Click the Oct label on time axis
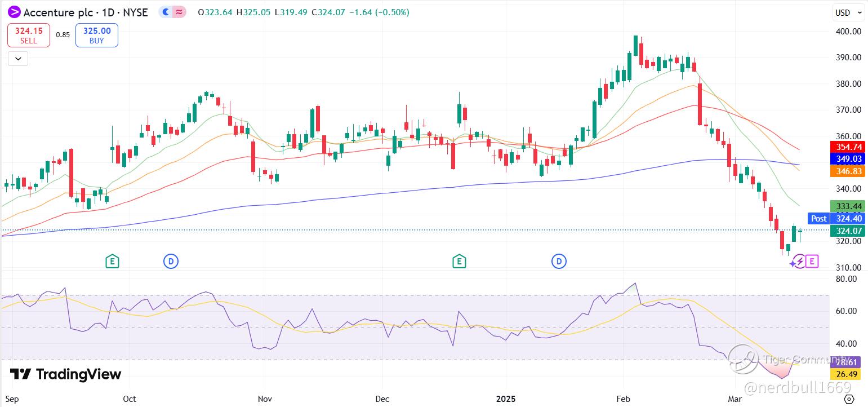 pyautogui.click(x=130, y=399)
